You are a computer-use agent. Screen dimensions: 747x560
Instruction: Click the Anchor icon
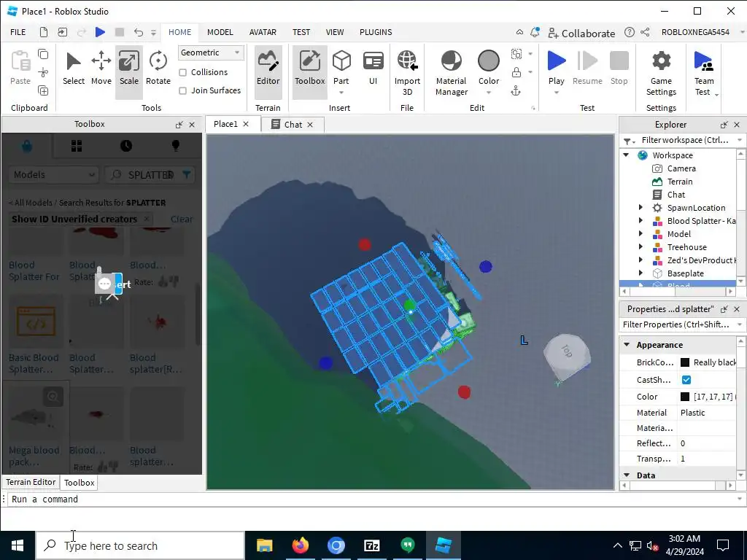[x=516, y=91]
